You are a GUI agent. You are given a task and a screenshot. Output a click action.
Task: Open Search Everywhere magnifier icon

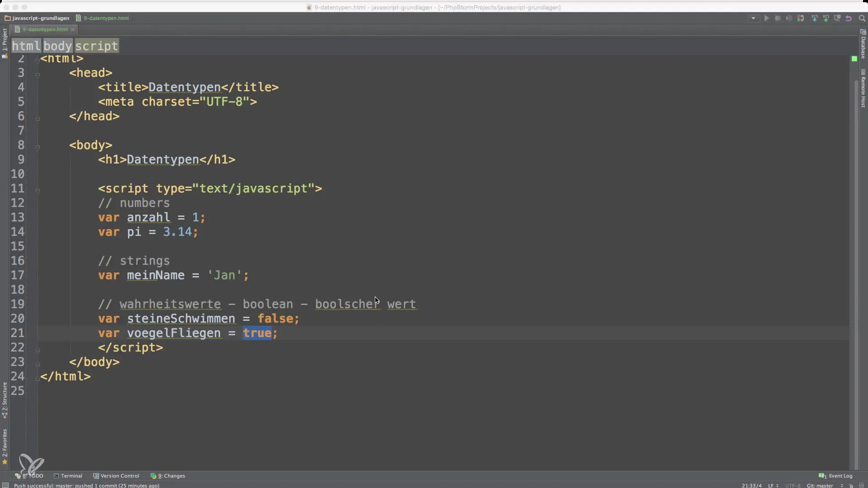pos(862,19)
